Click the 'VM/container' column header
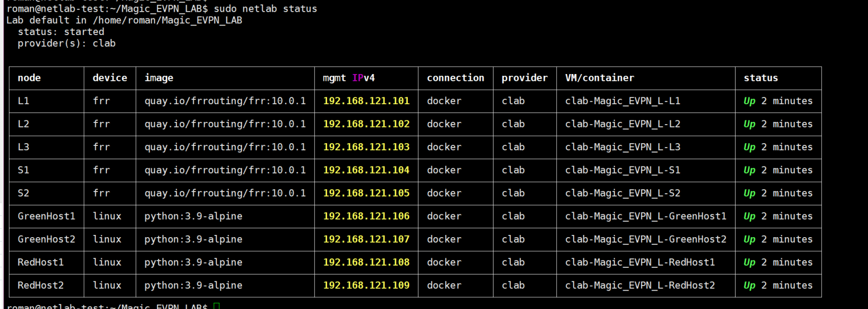Image resolution: width=868 pixels, height=309 pixels. (599, 78)
